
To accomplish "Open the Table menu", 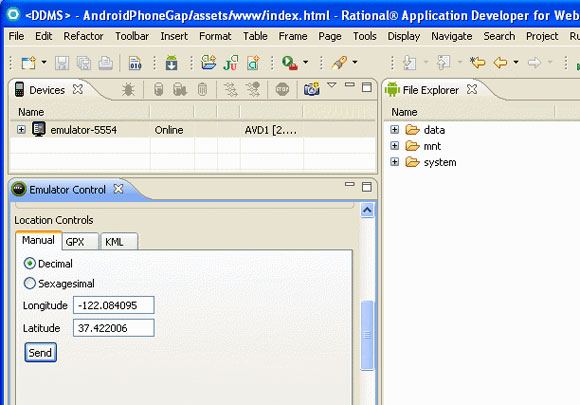I will [255, 36].
